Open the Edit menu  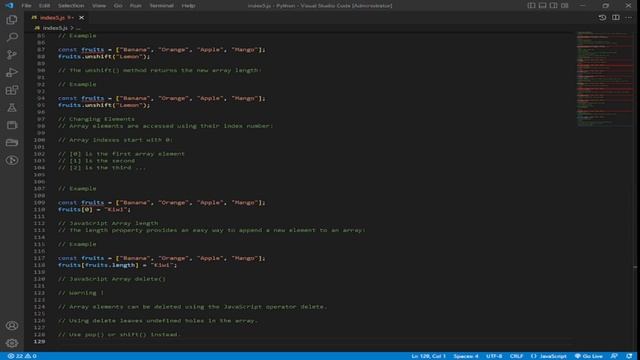(x=44, y=5)
